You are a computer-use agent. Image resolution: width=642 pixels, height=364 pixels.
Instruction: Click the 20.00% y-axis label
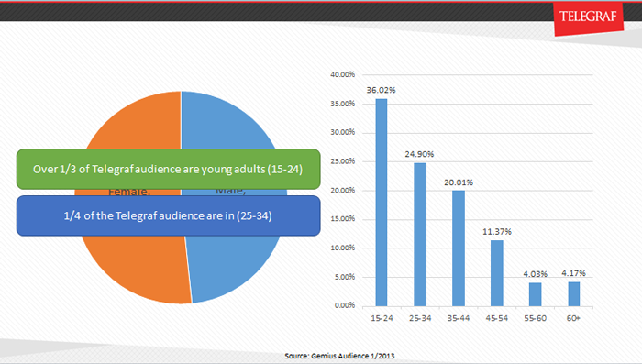[x=343, y=191]
